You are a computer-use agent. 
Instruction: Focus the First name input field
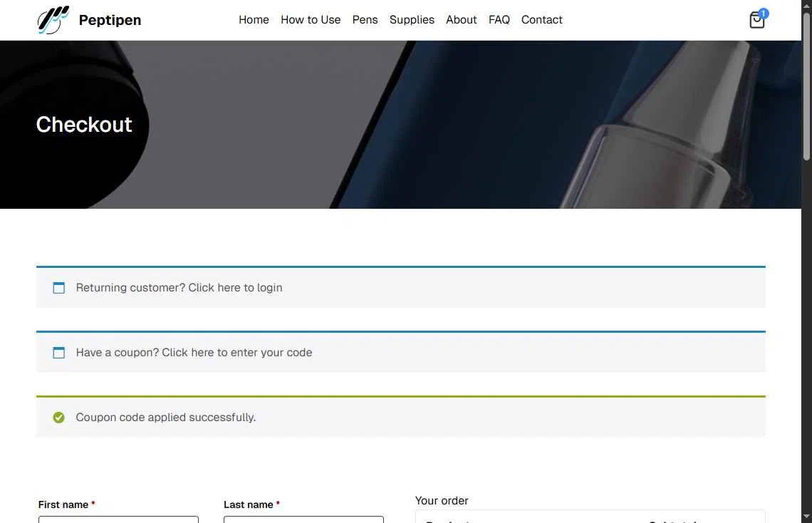click(x=118, y=519)
